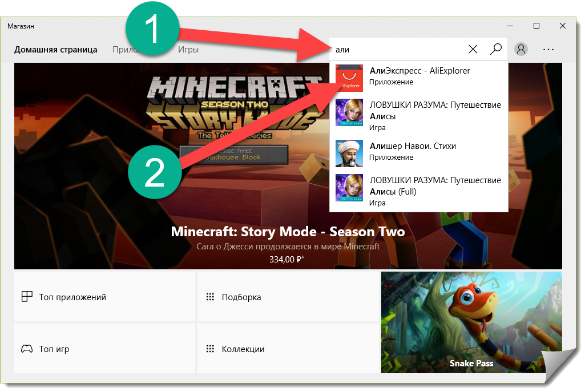Click the Алишер Навои app icon
The image size is (585, 392).
(349, 152)
